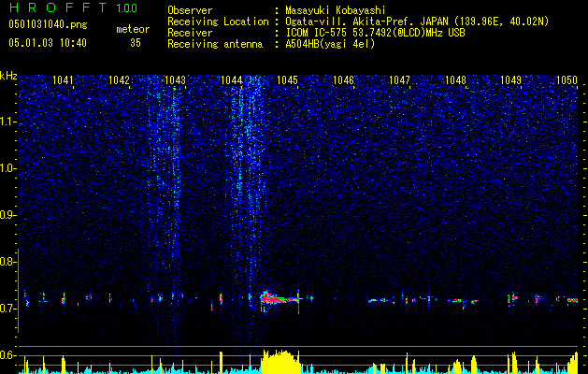Click the Receiving antenna label
588x374 pixels.
click(215, 44)
